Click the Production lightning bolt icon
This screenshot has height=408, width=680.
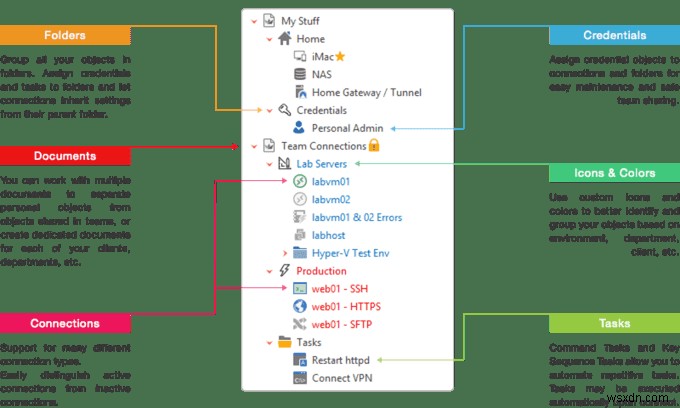point(284,271)
